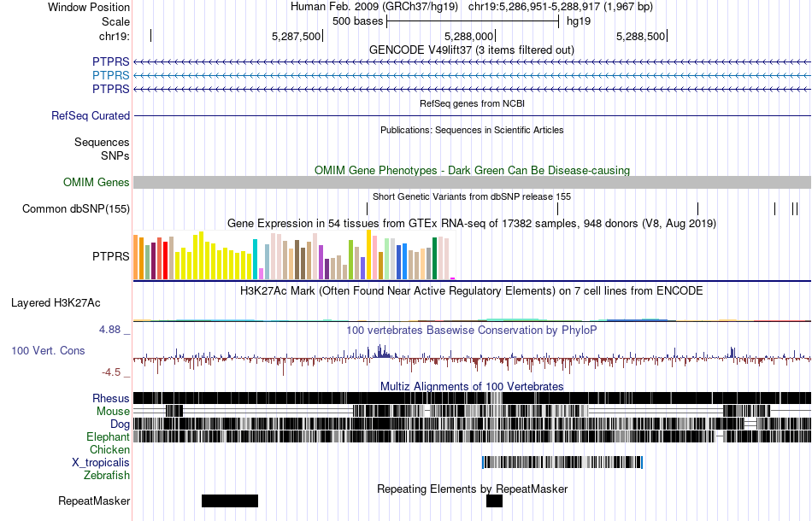
Task: Click the OMIM Gene Phenotypes green title
Action: tap(472, 170)
